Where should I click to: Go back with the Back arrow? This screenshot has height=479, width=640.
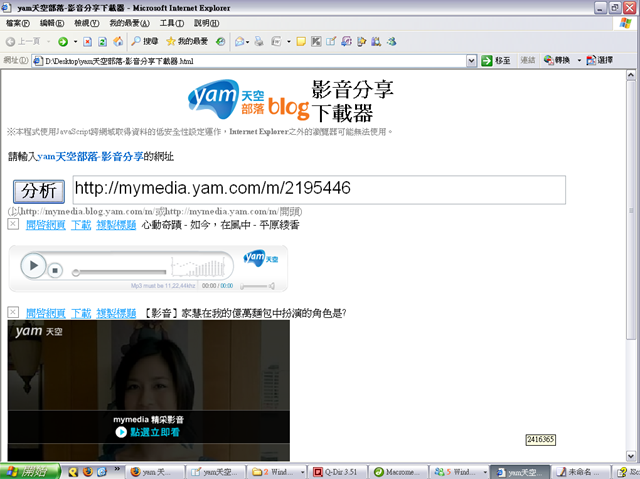[x=23, y=42]
